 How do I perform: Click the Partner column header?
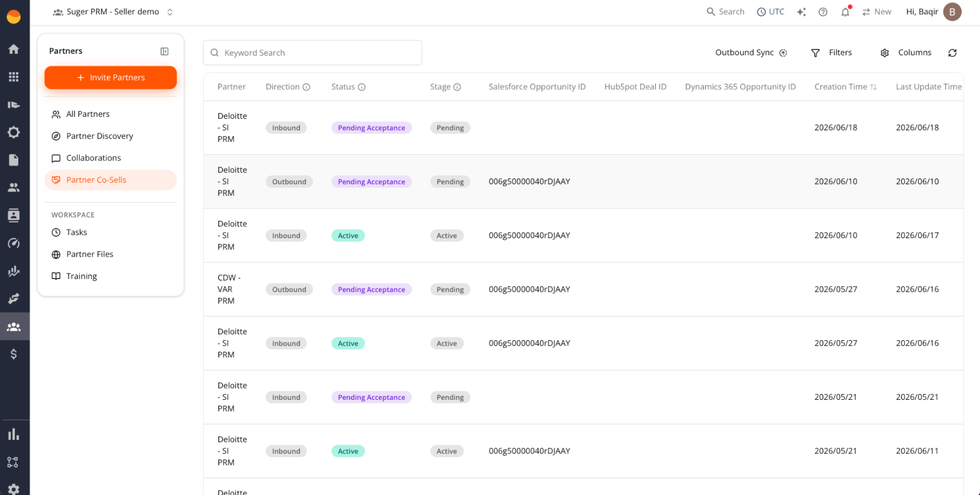click(x=232, y=87)
